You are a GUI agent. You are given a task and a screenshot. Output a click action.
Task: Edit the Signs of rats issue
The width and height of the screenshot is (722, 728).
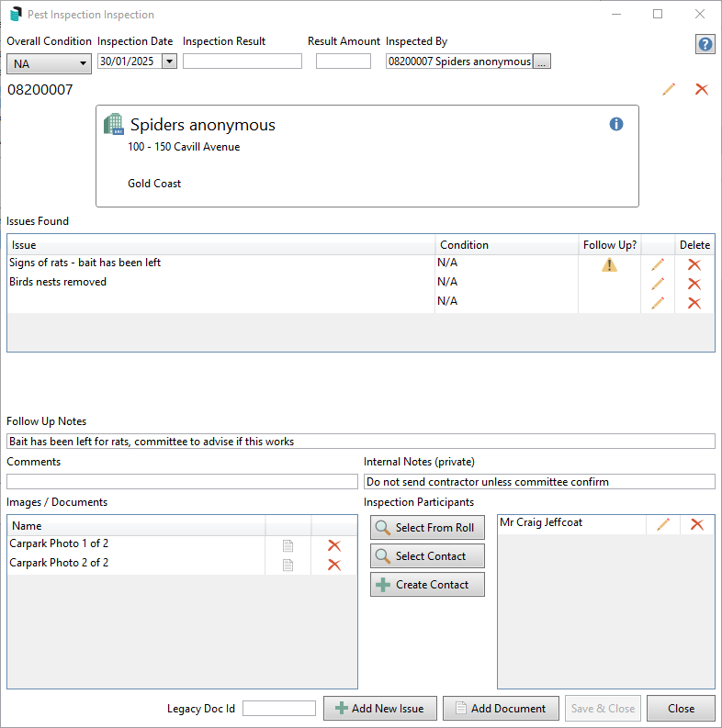tap(658, 264)
